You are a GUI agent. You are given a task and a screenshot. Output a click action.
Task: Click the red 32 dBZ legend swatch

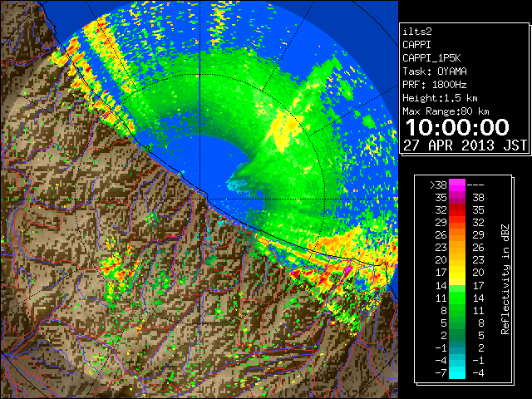coord(457,210)
